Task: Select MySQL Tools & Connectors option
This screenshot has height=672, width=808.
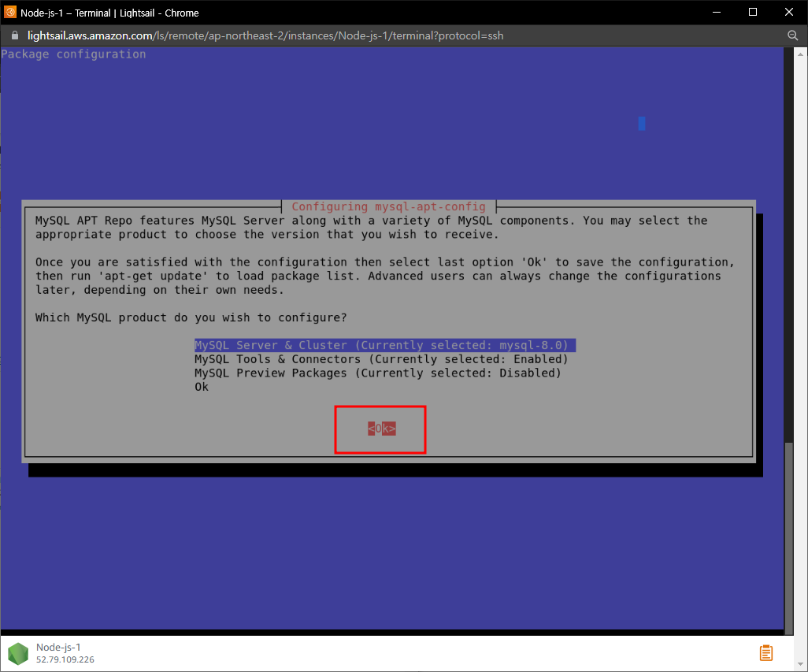Action: [381, 359]
